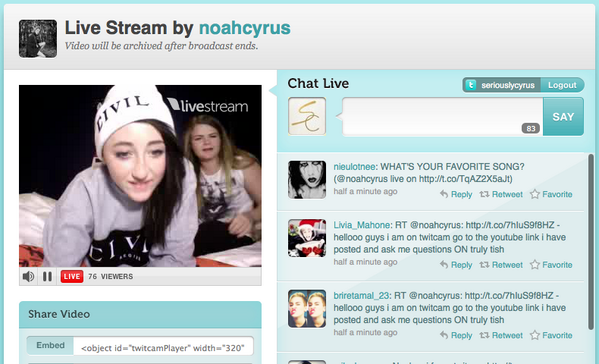The height and width of the screenshot is (364, 599).
Task: Click the 76 VIEWERS count text
Action: pos(110,277)
